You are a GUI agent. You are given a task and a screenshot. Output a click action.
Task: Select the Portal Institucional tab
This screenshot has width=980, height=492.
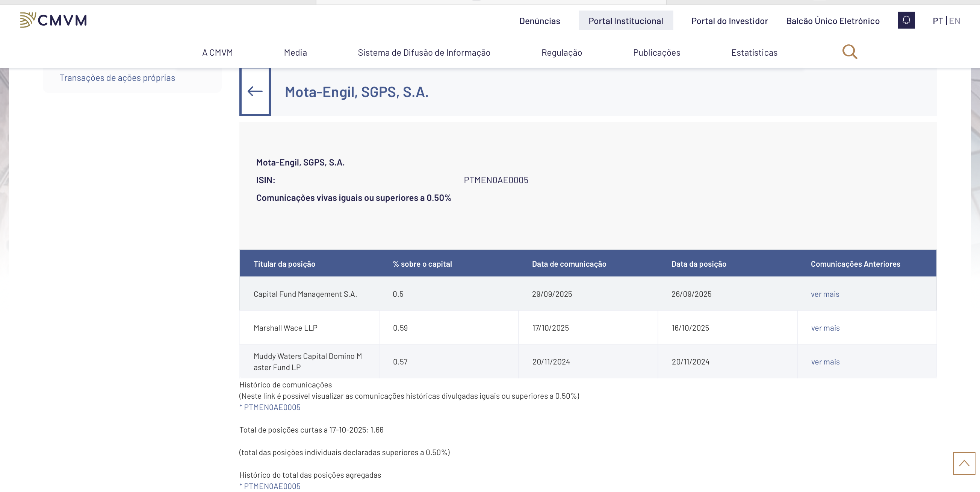pos(625,21)
